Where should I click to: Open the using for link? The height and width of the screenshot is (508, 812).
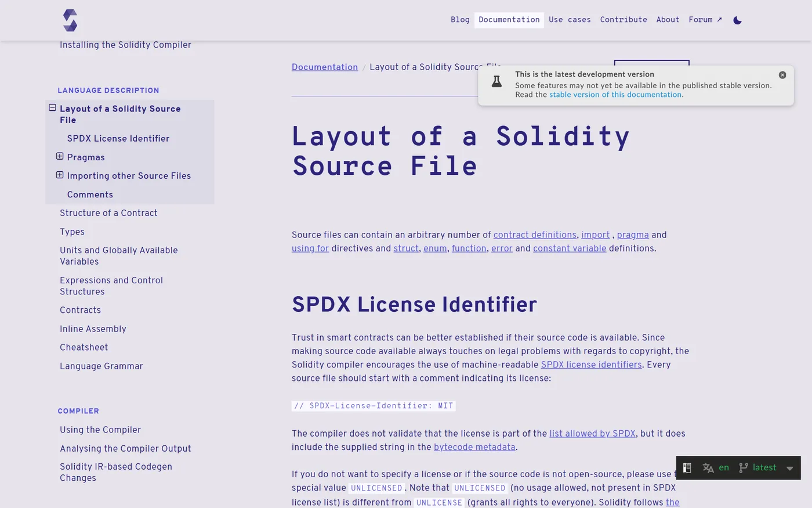click(310, 248)
